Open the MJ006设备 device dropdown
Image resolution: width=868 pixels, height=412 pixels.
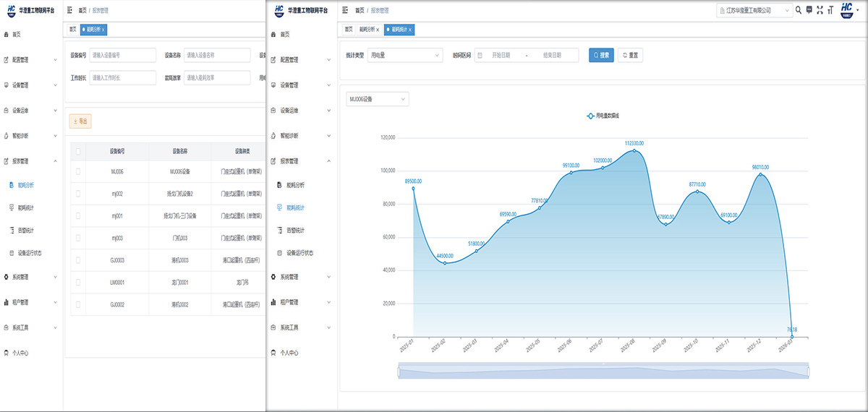point(378,98)
